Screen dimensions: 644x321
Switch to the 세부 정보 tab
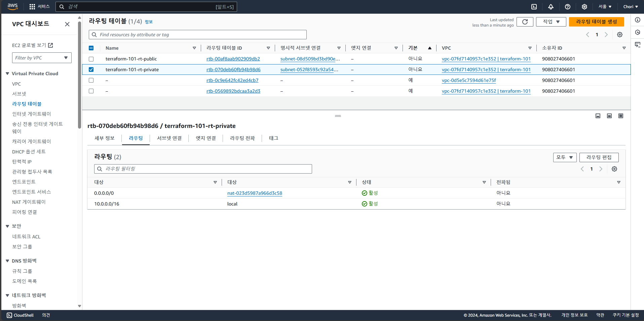105,138
